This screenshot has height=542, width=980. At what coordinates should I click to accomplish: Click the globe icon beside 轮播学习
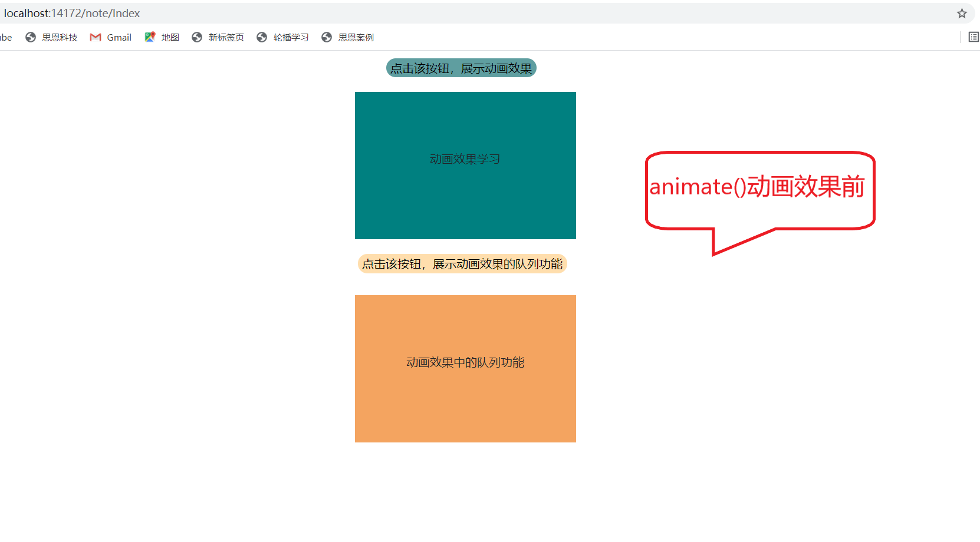261,37
